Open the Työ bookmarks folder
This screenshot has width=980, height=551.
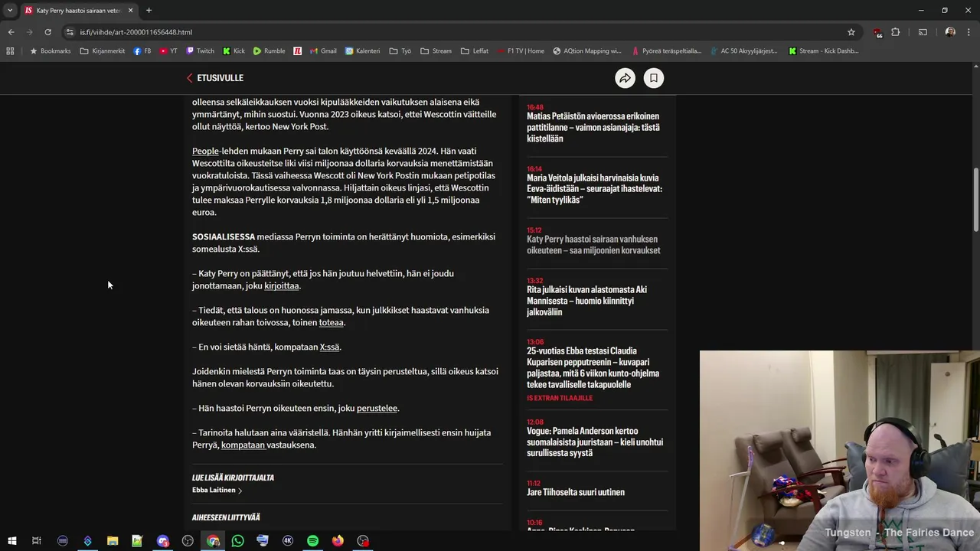400,51
